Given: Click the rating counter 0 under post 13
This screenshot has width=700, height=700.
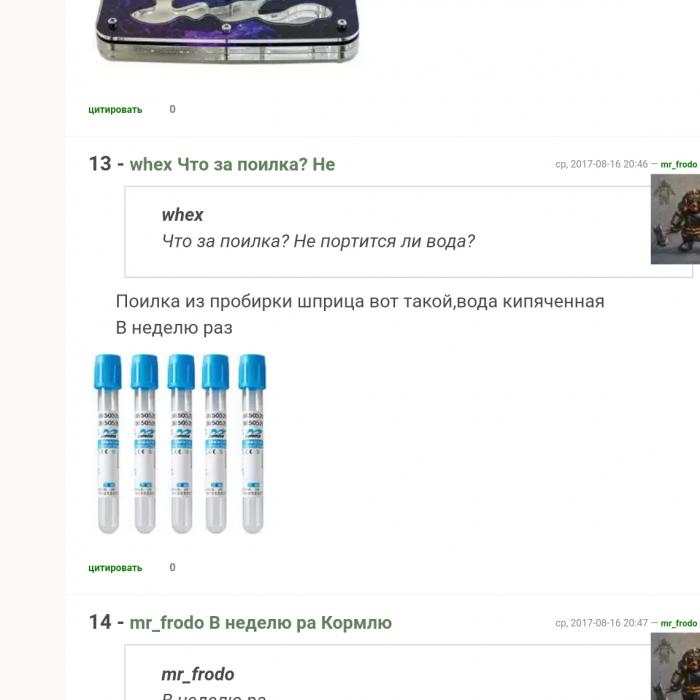Looking at the screenshot, I should (x=172, y=567).
